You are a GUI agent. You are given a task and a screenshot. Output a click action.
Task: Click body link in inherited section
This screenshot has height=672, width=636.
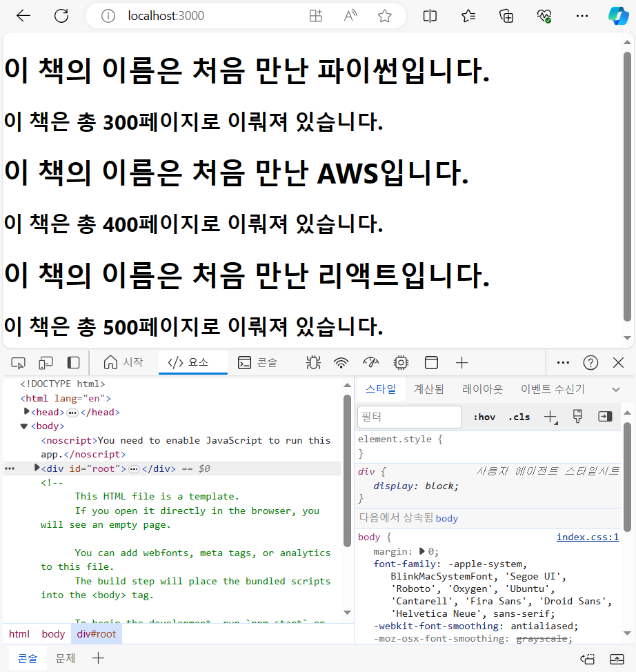click(x=447, y=518)
